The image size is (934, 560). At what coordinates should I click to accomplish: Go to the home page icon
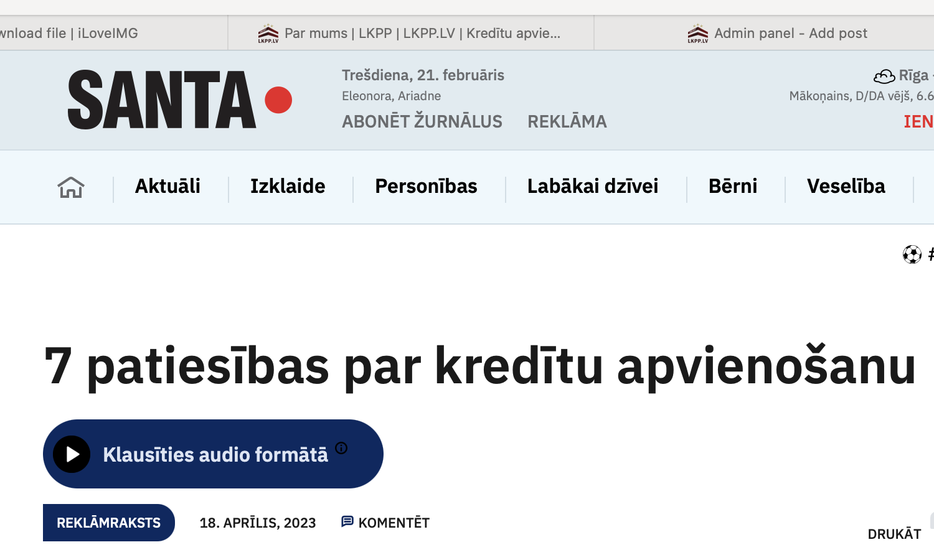click(x=71, y=187)
